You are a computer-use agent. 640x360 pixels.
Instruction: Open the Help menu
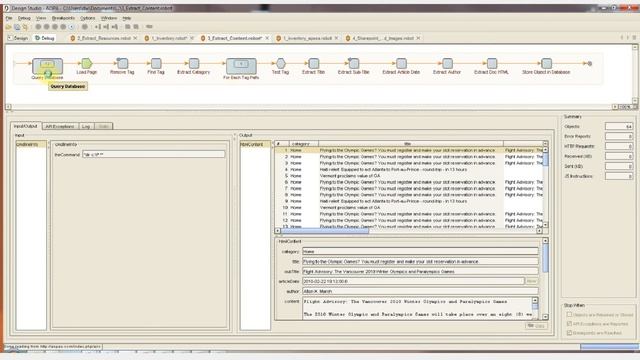[x=127, y=18]
